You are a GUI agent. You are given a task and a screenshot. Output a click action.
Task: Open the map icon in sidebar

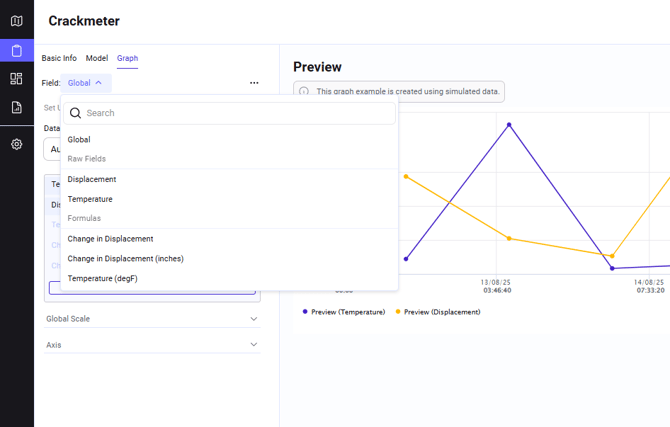16,21
